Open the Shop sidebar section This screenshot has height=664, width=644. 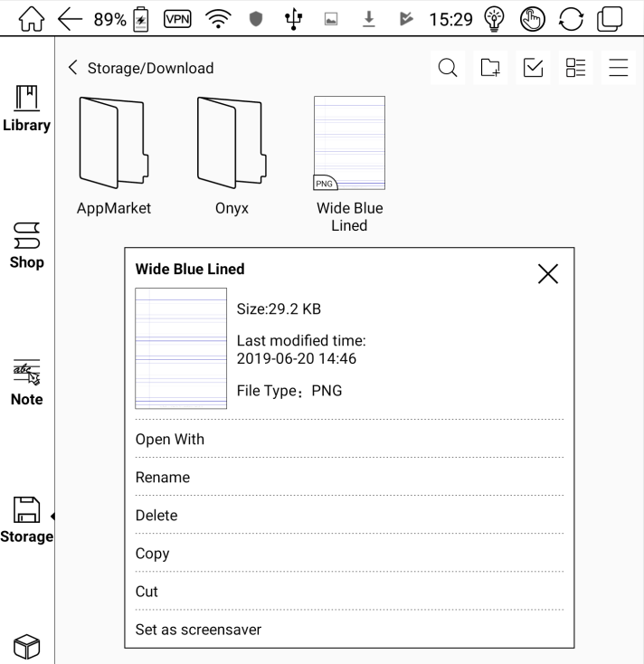(26, 246)
